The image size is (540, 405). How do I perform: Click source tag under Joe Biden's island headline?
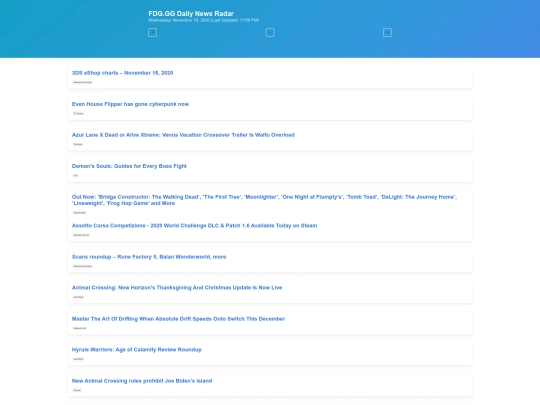point(77,390)
